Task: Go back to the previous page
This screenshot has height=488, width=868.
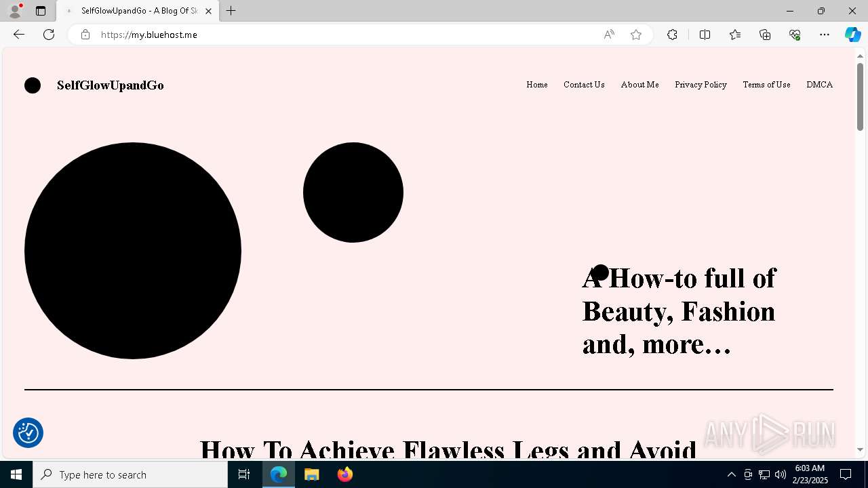Action: coord(19,35)
